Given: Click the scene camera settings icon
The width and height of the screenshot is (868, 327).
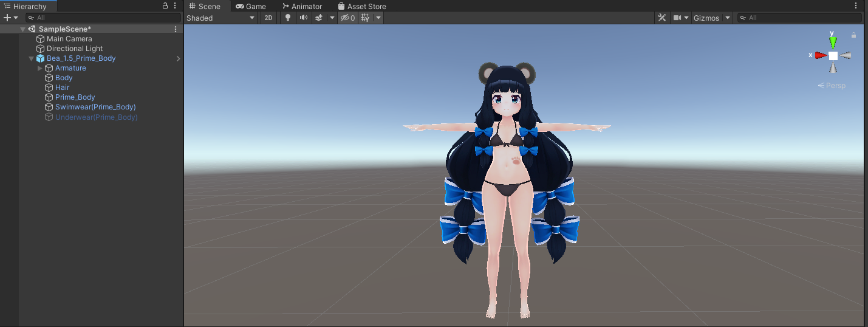Looking at the screenshot, I should click(x=678, y=18).
